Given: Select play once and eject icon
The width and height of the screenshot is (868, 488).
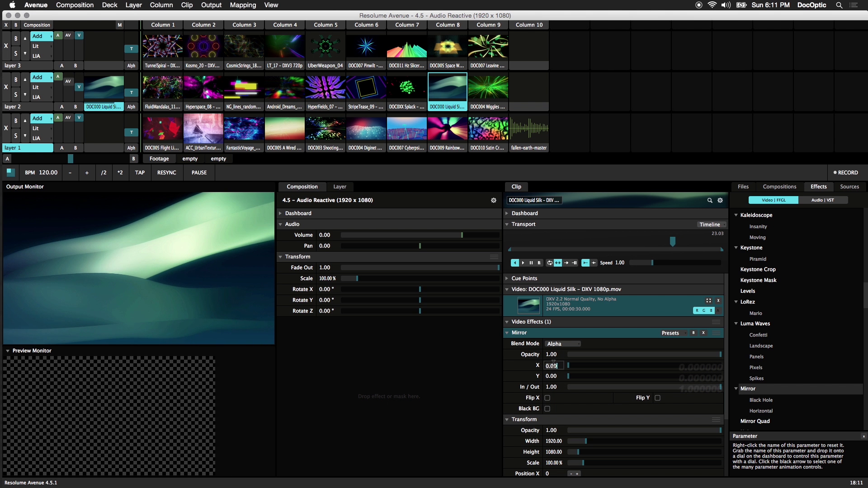Looking at the screenshot, I should tap(566, 263).
